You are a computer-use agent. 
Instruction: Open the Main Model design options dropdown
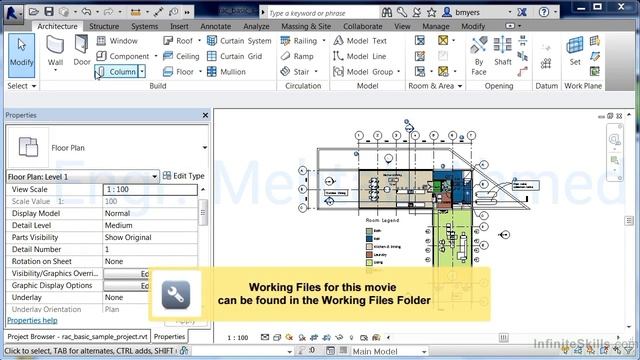tap(424, 351)
